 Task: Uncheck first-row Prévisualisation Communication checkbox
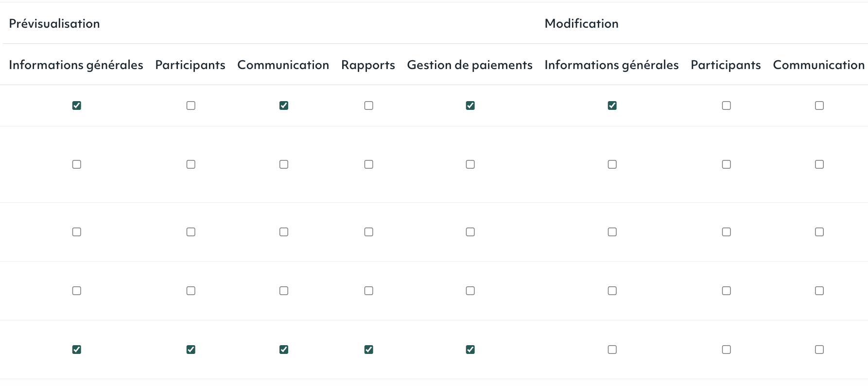tap(284, 105)
